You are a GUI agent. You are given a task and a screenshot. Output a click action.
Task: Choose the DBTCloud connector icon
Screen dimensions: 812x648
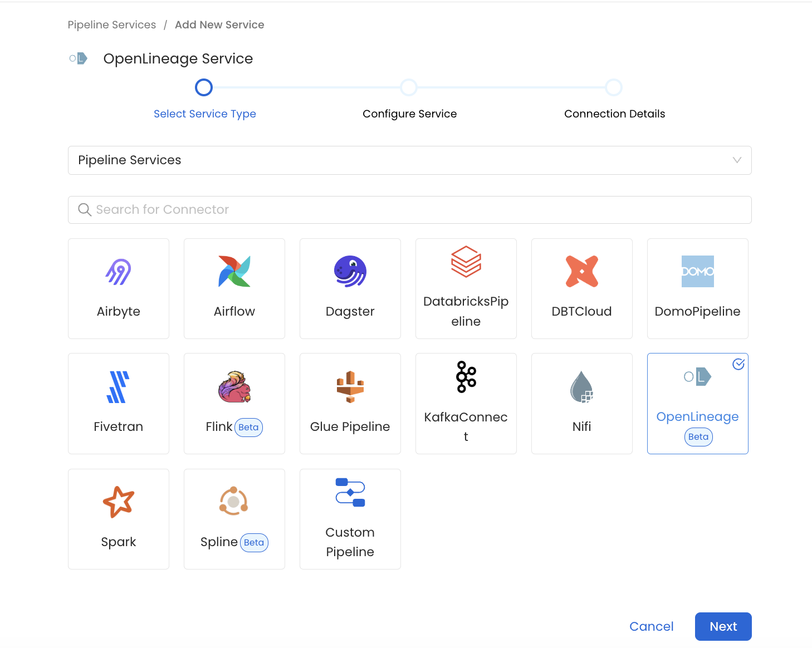point(581,272)
